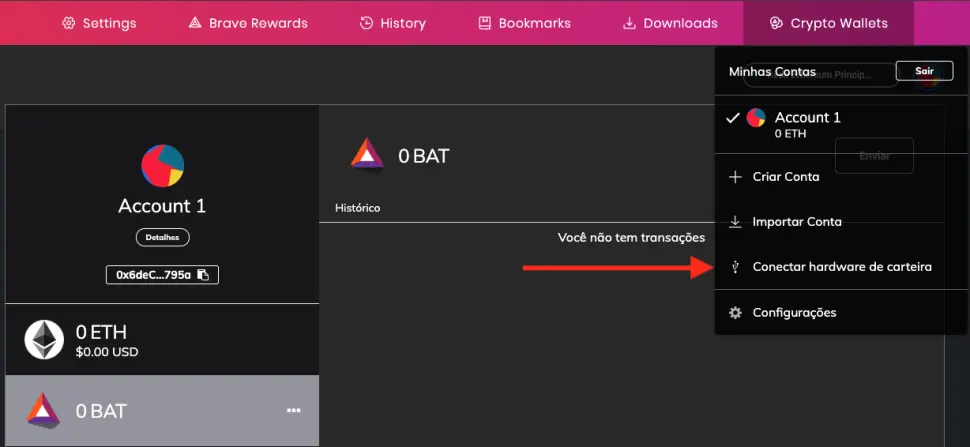
Task: Click the Enviar send button
Action: [x=874, y=156]
